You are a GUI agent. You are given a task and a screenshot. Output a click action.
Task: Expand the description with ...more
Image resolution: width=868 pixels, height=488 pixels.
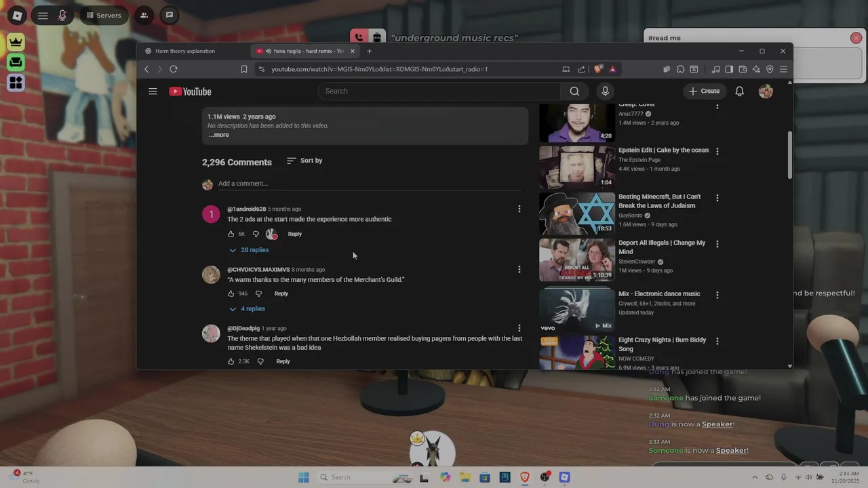click(218, 135)
